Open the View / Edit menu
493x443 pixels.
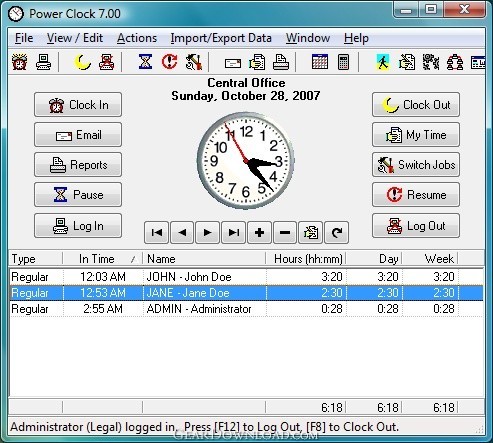pyautogui.click(x=75, y=38)
